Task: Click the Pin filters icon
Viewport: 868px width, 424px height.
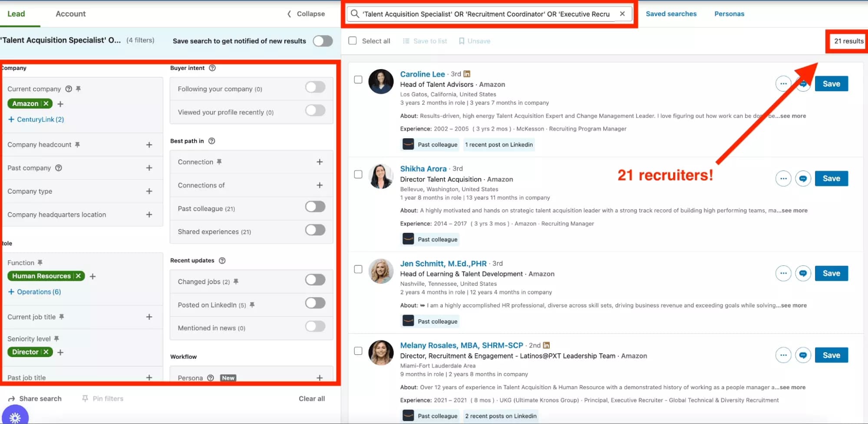Action: click(85, 398)
